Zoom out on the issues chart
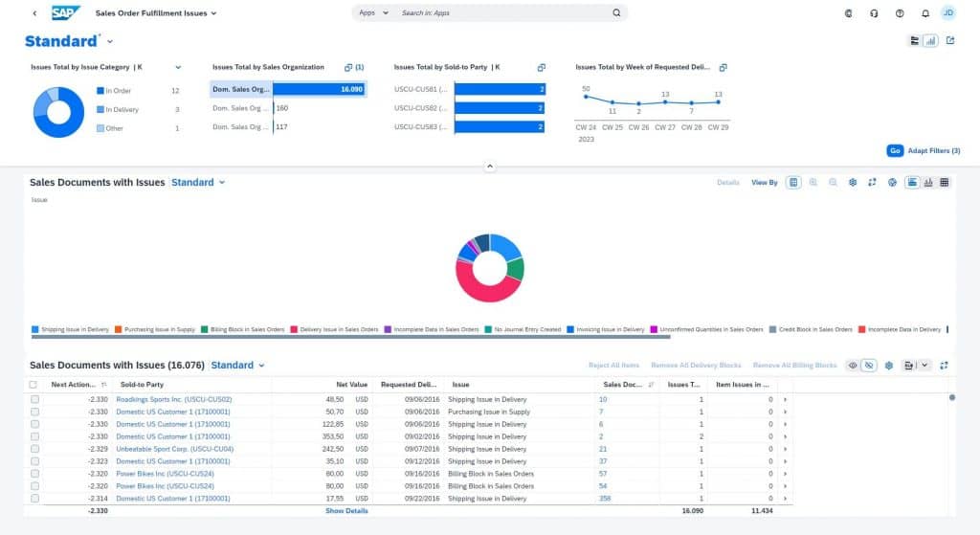 click(834, 183)
